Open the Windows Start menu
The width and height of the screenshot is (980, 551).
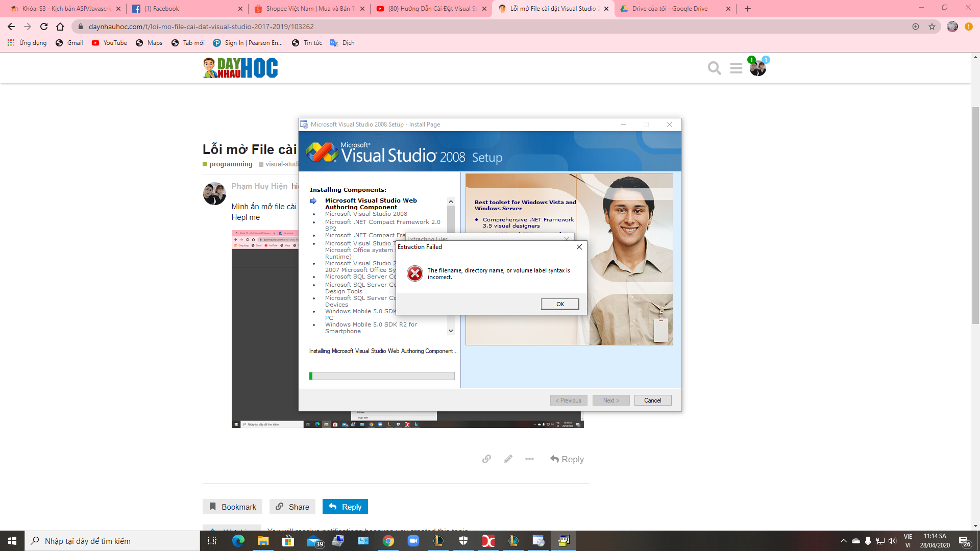click(12, 541)
